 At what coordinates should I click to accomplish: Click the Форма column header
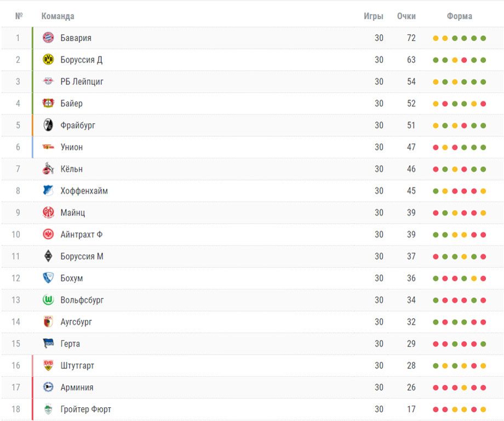click(459, 16)
